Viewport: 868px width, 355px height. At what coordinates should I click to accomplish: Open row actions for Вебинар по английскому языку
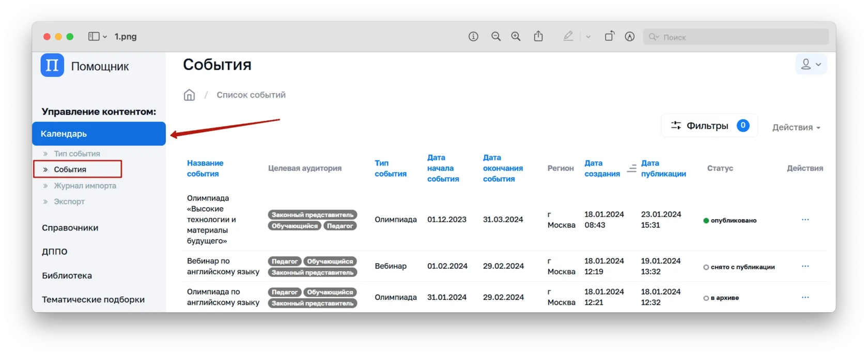pyautogui.click(x=805, y=266)
